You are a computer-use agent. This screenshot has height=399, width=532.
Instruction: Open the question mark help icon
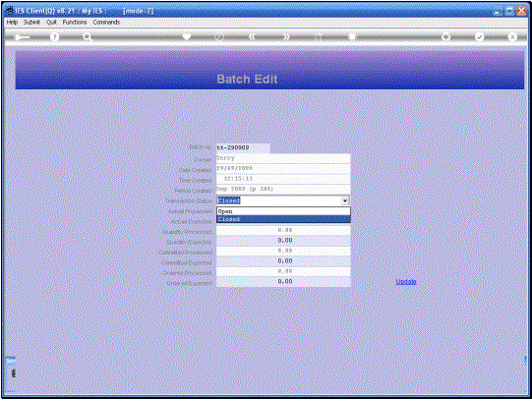point(54,37)
